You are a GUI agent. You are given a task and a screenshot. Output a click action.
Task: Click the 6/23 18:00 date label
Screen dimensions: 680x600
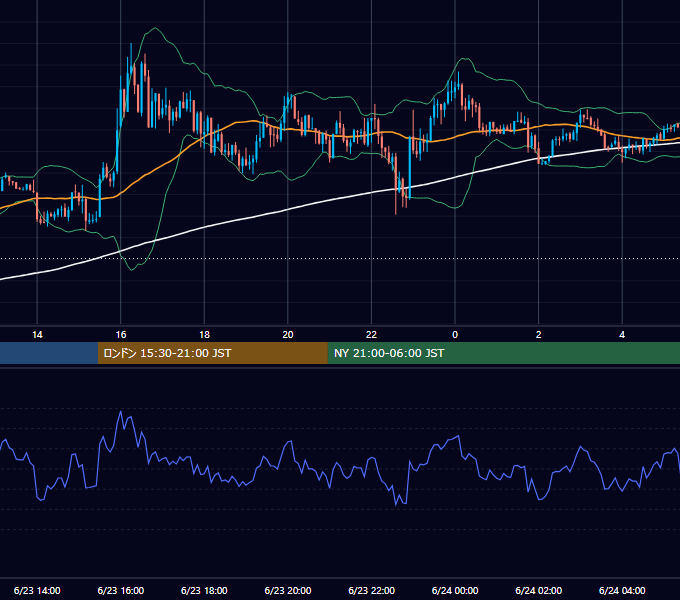point(204,590)
